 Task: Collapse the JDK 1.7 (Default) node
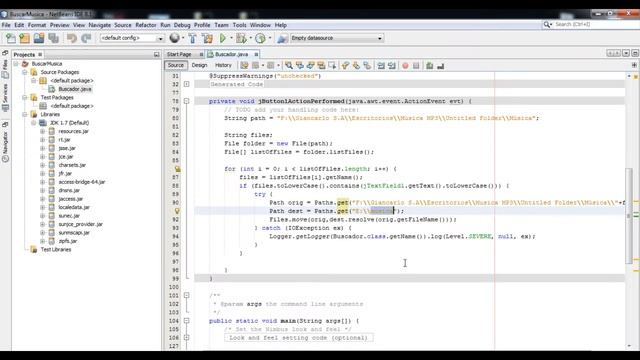34,123
